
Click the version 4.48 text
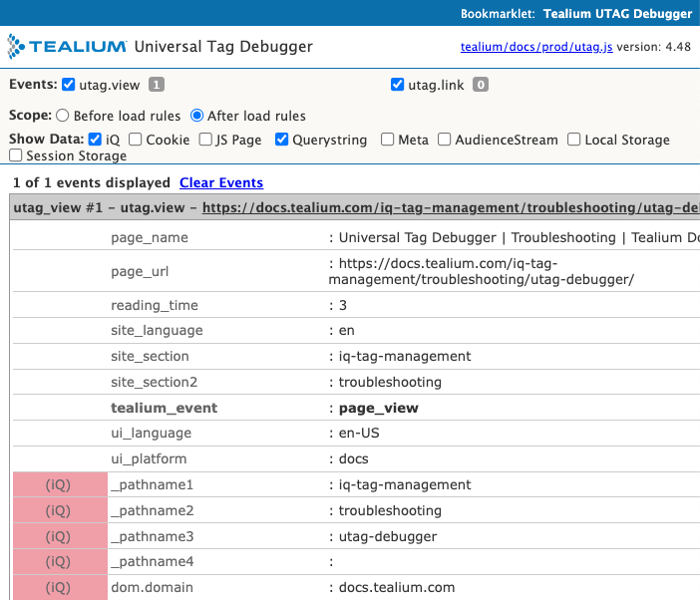coord(654,47)
